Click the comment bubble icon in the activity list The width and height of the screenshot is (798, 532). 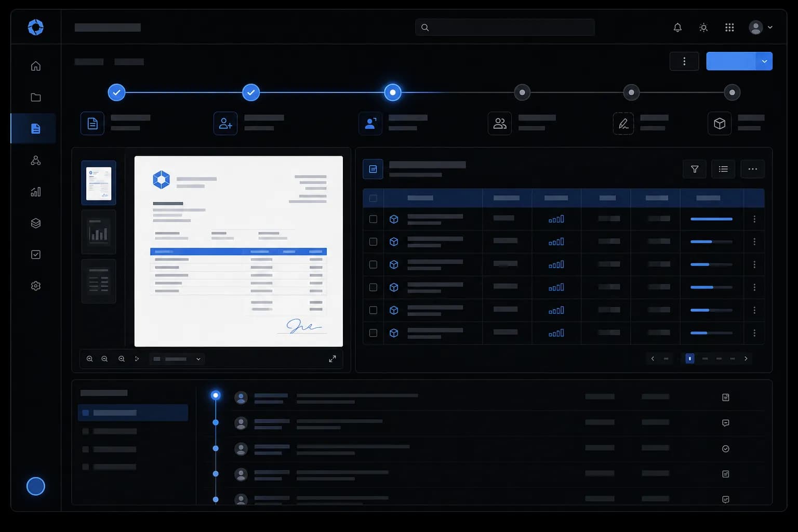point(726,423)
